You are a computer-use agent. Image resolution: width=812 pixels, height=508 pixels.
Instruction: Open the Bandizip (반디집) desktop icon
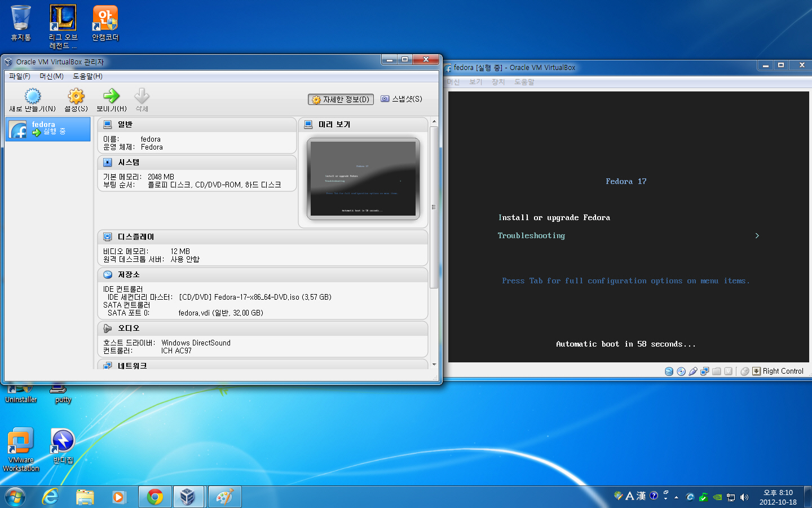click(63, 446)
